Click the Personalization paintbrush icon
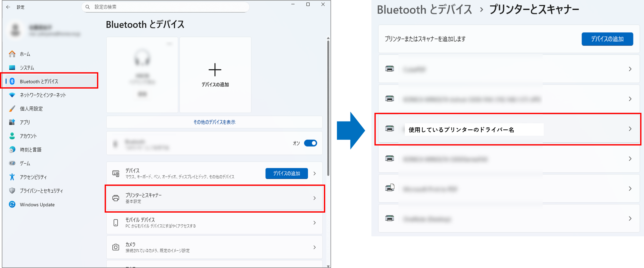This screenshot has height=268, width=644. (12, 109)
